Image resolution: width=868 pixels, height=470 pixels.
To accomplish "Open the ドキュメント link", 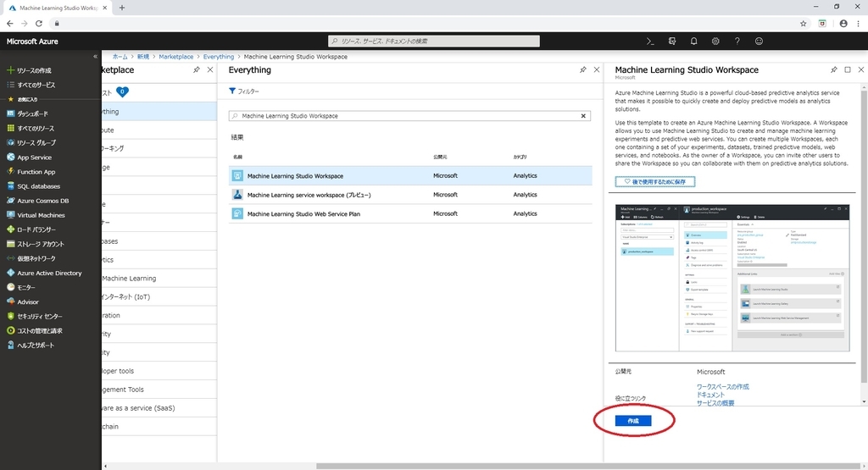I will [x=710, y=395].
